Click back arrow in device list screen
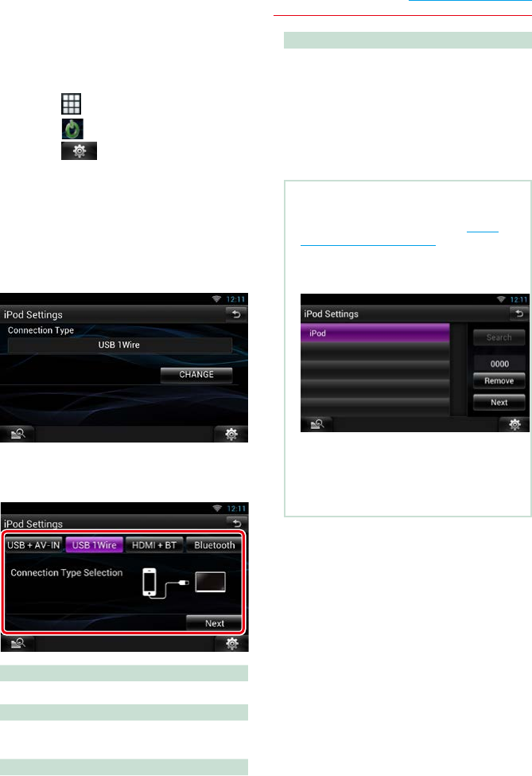 (519, 314)
